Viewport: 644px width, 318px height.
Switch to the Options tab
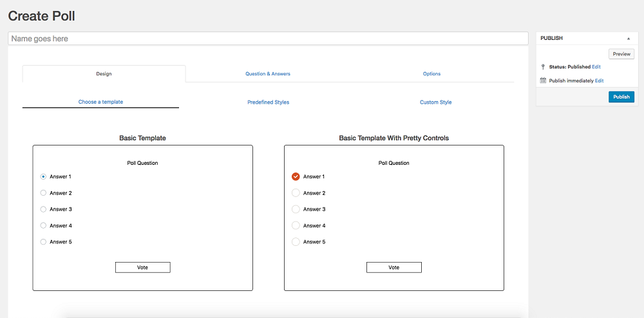coord(431,74)
